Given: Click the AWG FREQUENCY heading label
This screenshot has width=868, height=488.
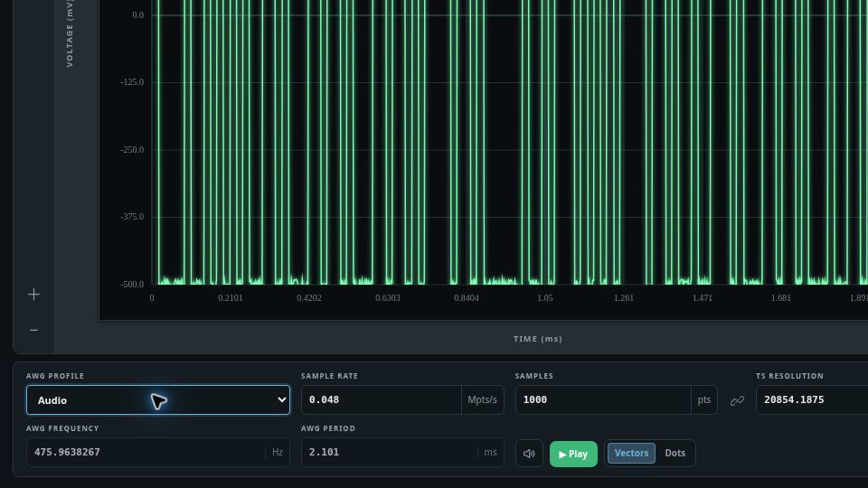Looking at the screenshot, I should pos(62,428).
